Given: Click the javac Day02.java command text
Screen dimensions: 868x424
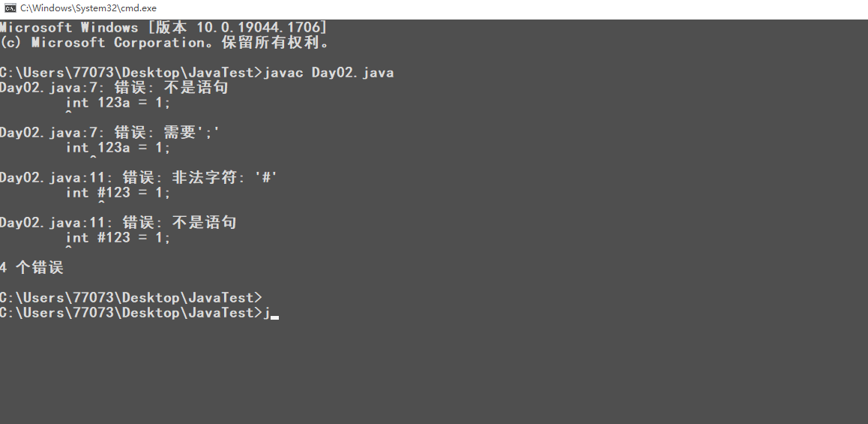Looking at the screenshot, I should pos(328,73).
